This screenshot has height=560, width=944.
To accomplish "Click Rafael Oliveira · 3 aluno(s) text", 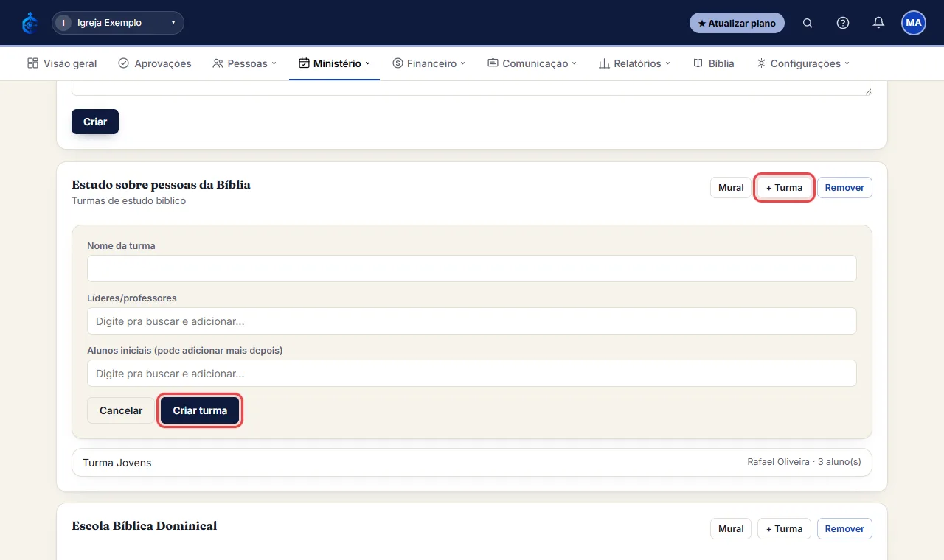I will (804, 462).
